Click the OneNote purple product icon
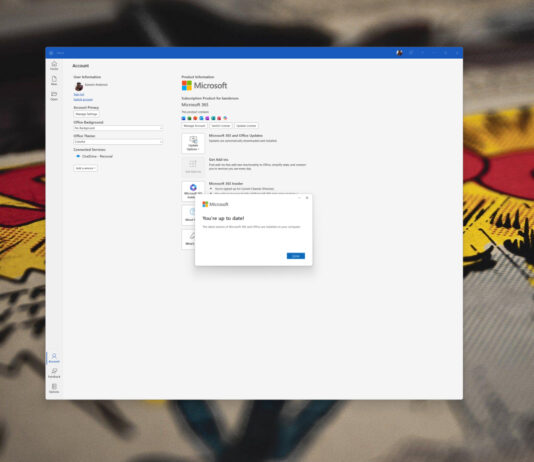The image size is (534, 462). (207, 118)
